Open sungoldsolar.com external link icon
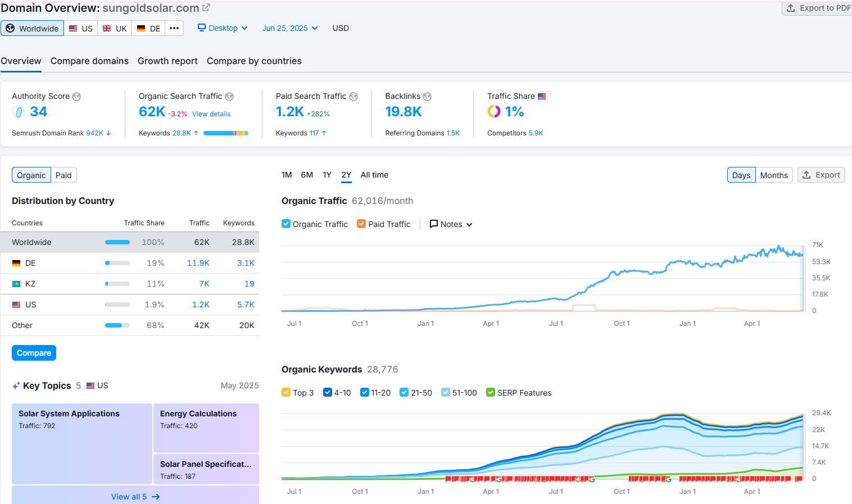The image size is (852, 504). click(x=206, y=8)
